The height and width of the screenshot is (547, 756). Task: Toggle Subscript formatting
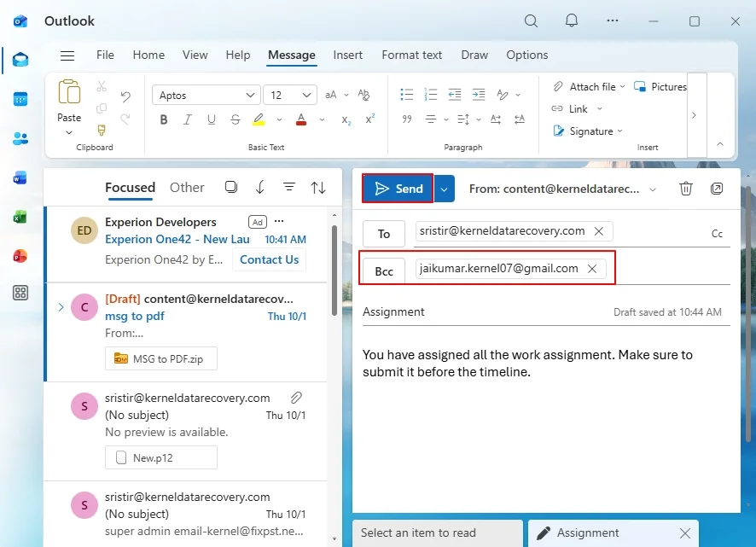[346, 120]
